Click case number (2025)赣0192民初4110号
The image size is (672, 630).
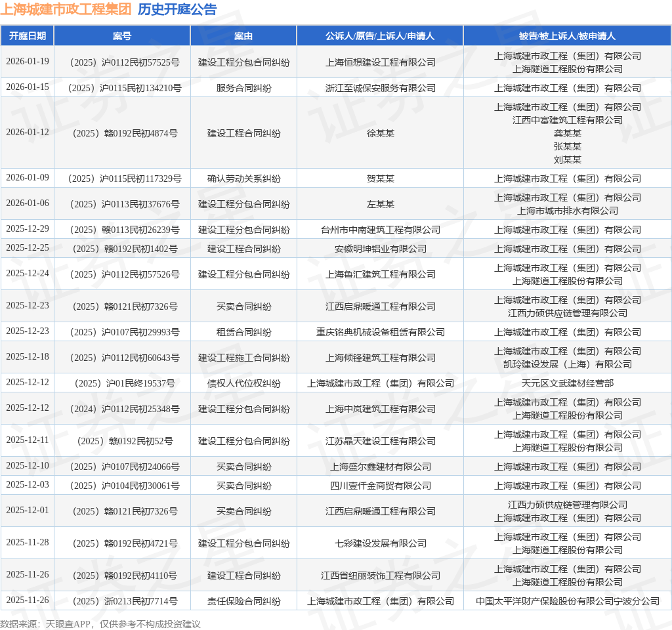tap(122, 576)
